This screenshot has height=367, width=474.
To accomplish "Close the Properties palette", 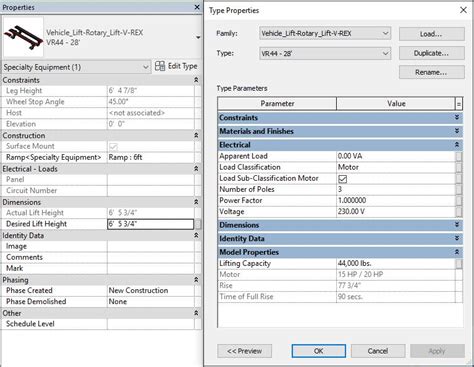I will click(x=197, y=7).
